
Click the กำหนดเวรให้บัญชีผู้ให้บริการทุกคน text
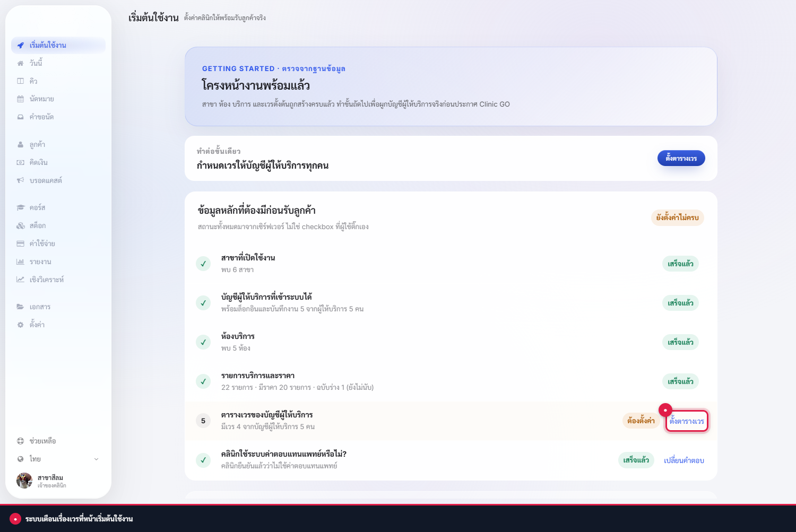pos(263,165)
